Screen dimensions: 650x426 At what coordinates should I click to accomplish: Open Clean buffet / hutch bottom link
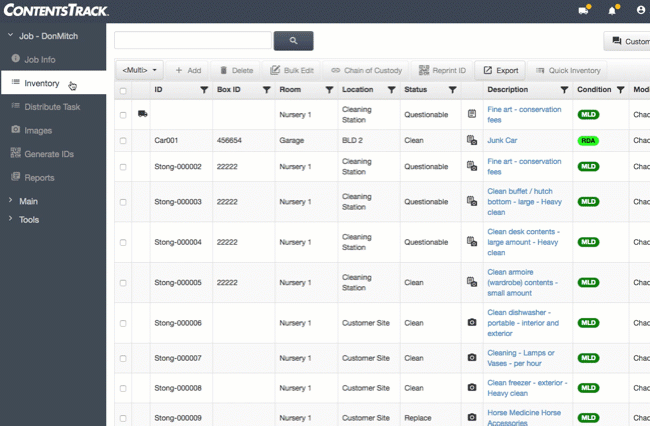coord(524,201)
